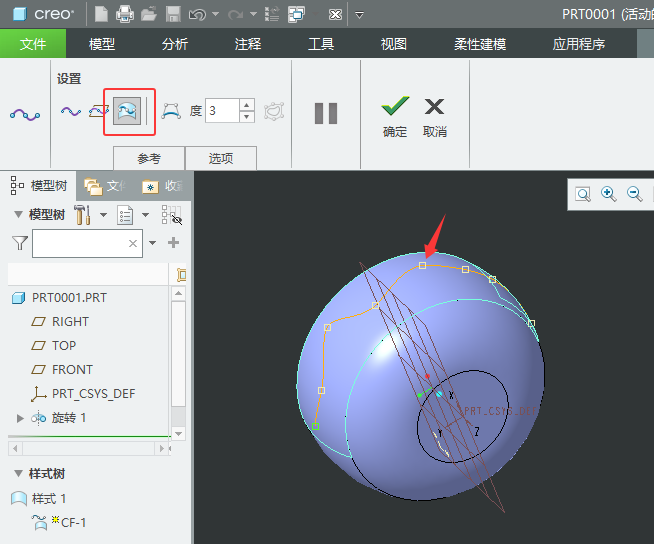
Task: Open a file with the folder icon
Action: (x=149, y=14)
